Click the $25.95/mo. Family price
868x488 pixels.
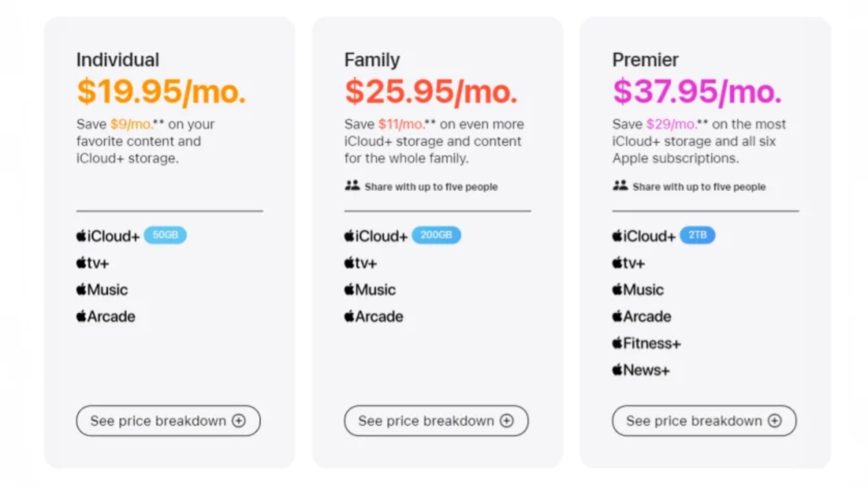pos(430,92)
